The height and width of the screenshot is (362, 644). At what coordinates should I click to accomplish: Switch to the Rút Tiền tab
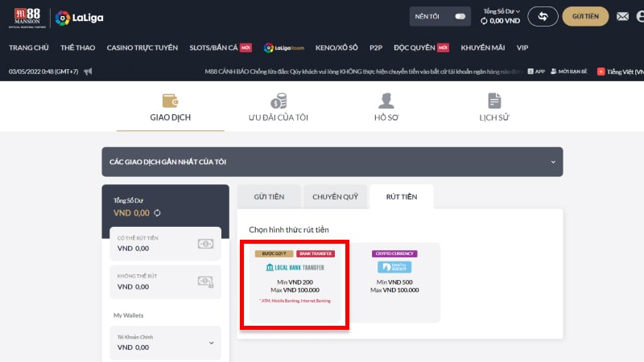pos(401,196)
